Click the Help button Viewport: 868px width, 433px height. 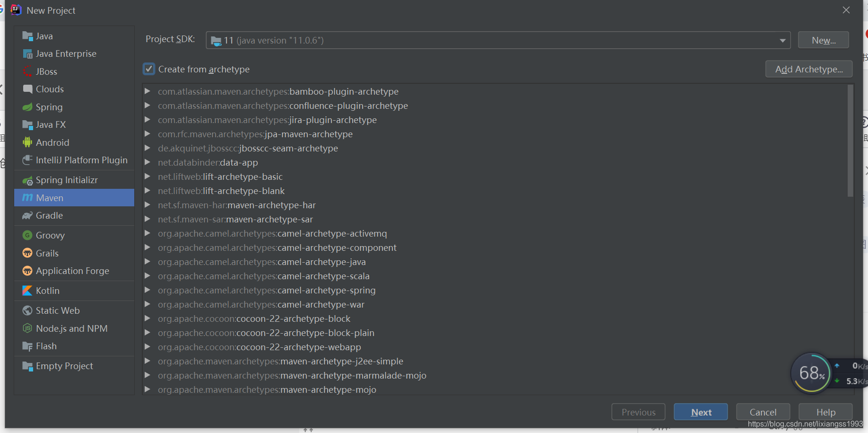point(825,412)
